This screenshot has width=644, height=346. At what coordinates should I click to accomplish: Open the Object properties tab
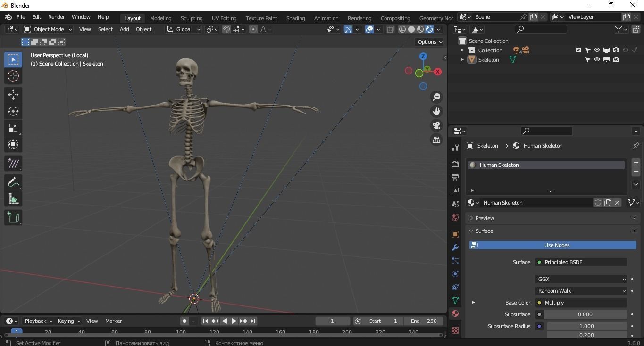point(455,234)
